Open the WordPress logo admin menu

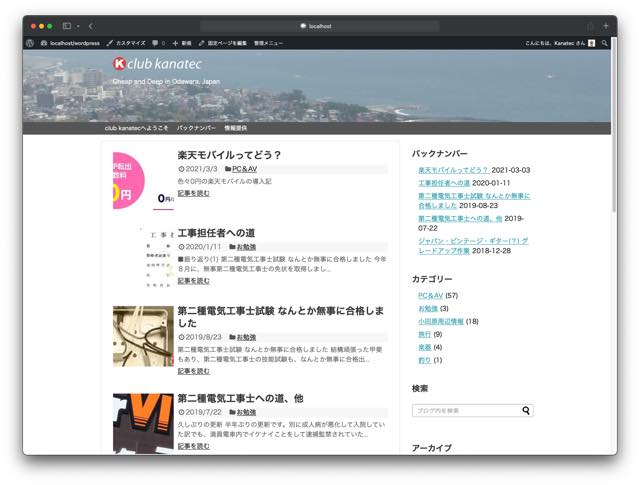tap(30, 43)
